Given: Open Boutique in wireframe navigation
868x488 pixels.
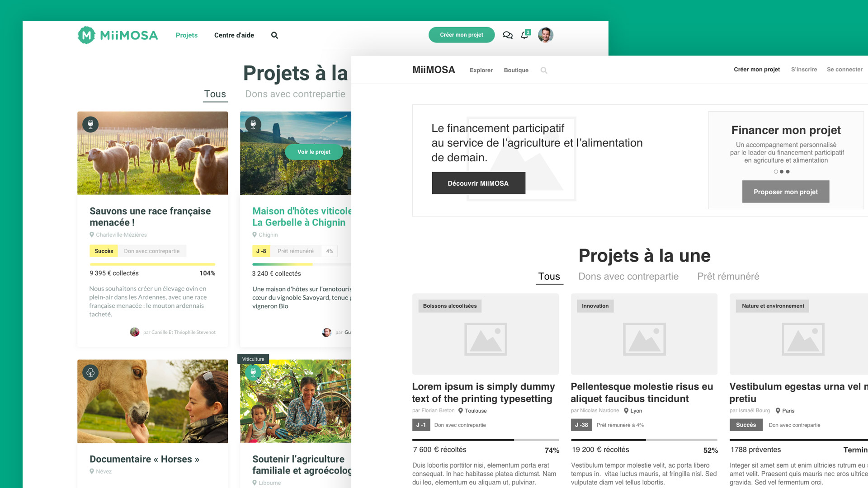Looking at the screenshot, I should pyautogui.click(x=516, y=70).
